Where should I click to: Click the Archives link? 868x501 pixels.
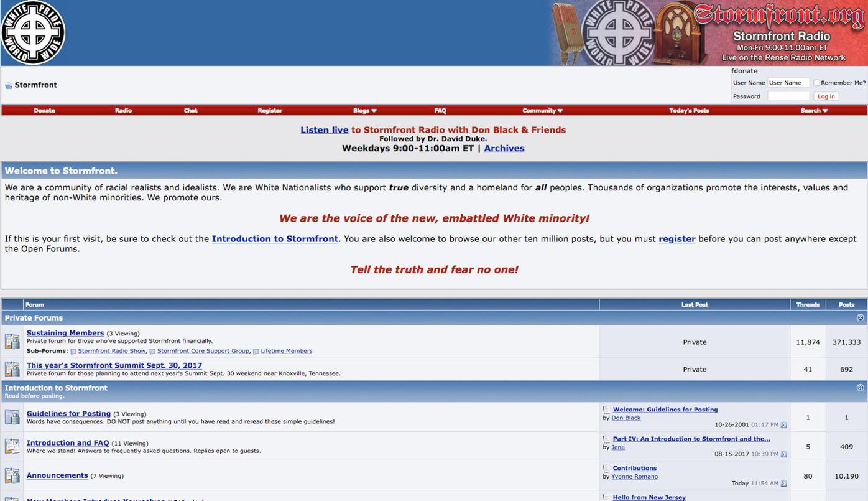pyautogui.click(x=504, y=148)
